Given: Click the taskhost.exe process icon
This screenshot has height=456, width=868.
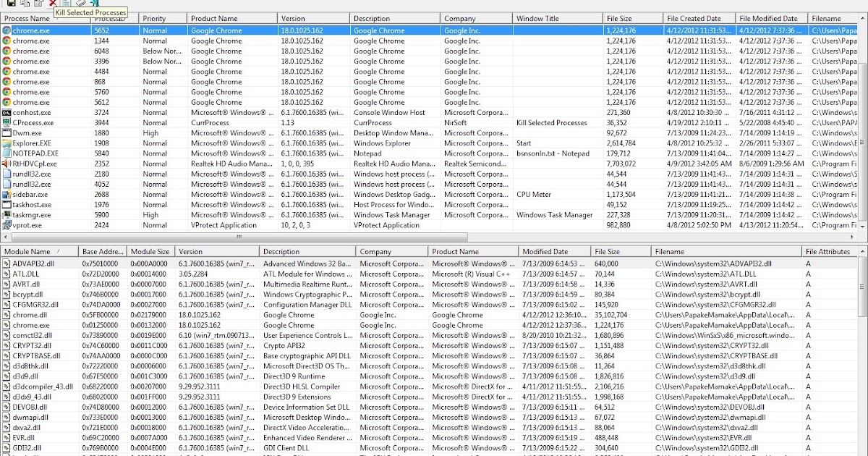Looking at the screenshot, I should pos(7,204).
